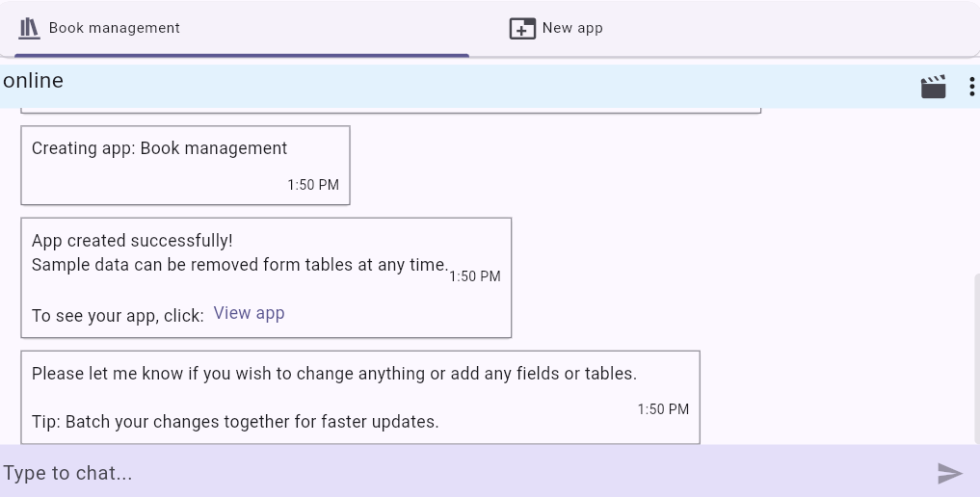This screenshot has width=980, height=497.
Task: Click timestamp in the last chat message
Action: click(x=663, y=409)
